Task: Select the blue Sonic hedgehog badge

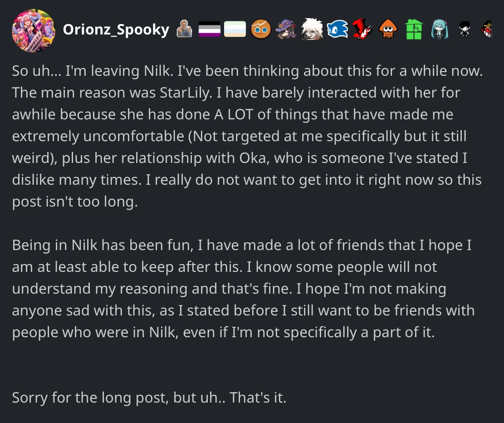Action: [337, 30]
